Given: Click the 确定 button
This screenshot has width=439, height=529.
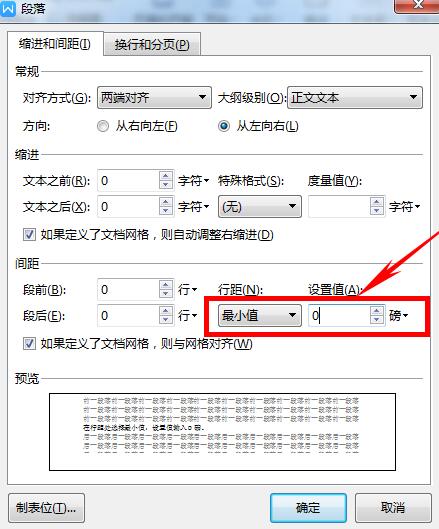Looking at the screenshot, I should point(308,507).
